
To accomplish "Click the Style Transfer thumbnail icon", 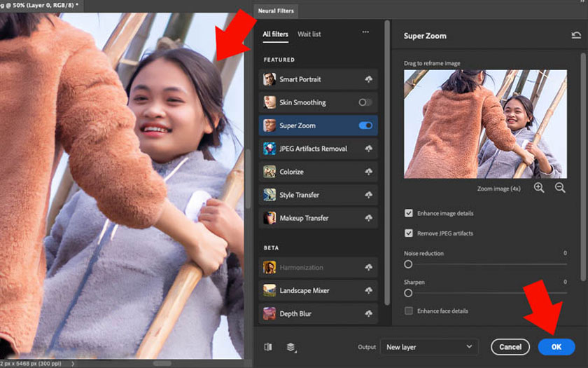I will (269, 195).
